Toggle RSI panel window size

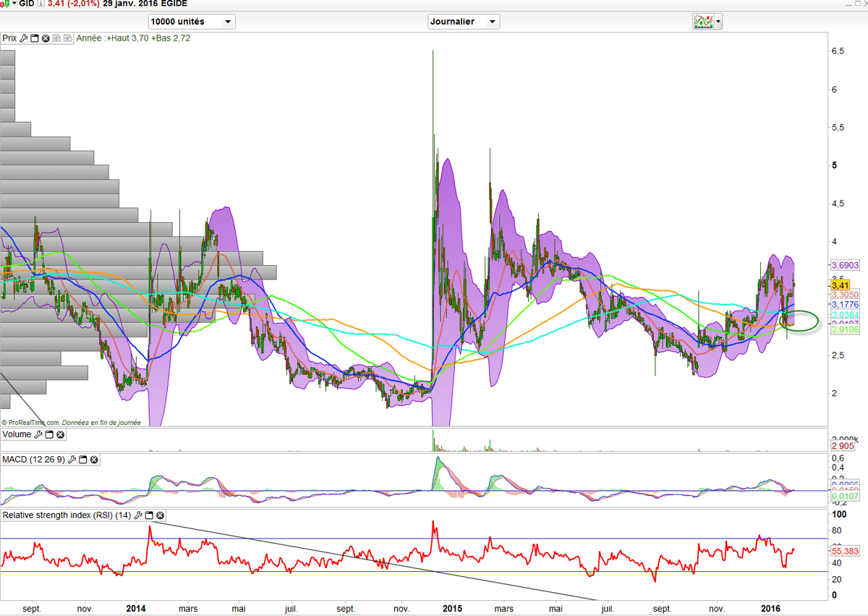[x=150, y=515]
